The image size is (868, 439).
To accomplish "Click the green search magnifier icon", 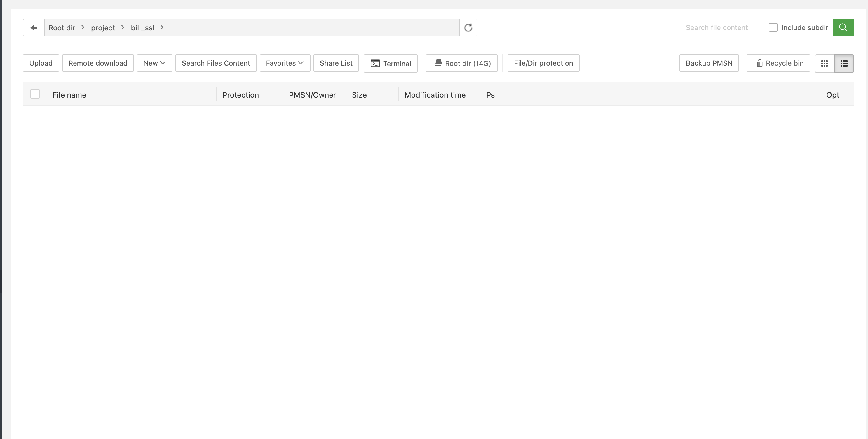I will click(x=843, y=28).
